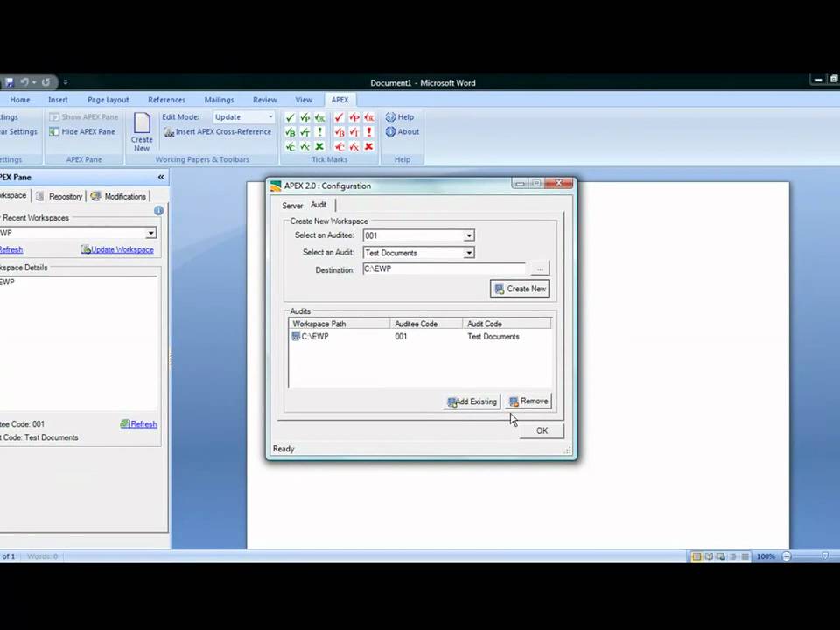This screenshot has height=630, width=840.
Task: Insert the green X cross tick mark
Action: 320,146
